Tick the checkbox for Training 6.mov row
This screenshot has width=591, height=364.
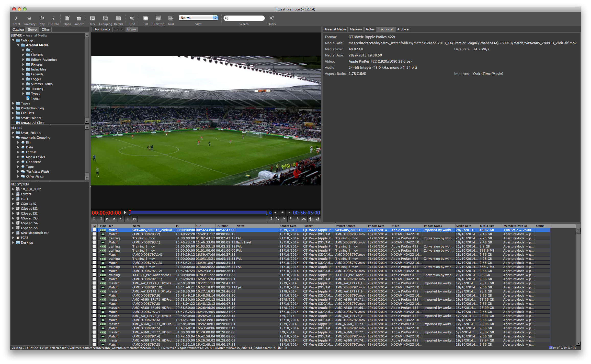pos(94,238)
